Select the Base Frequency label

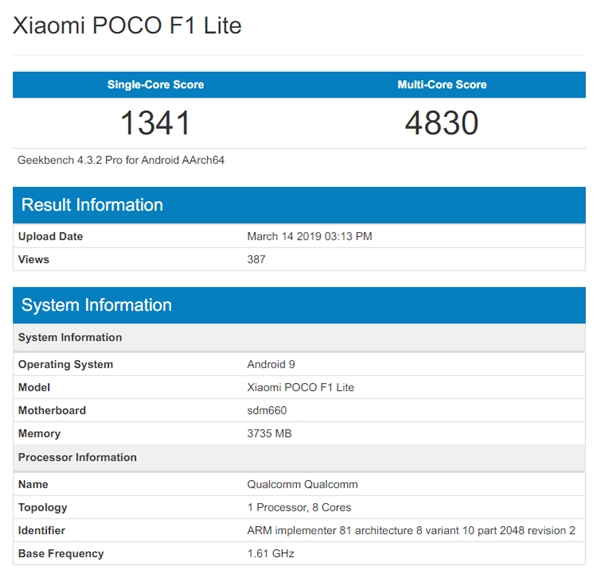tap(61, 553)
